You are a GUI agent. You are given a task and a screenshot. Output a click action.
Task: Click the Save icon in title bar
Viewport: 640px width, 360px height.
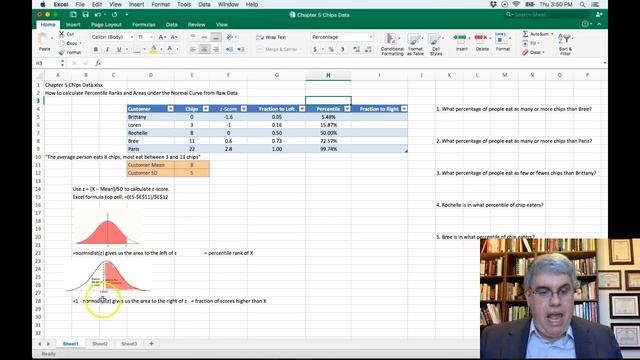[85, 15]
